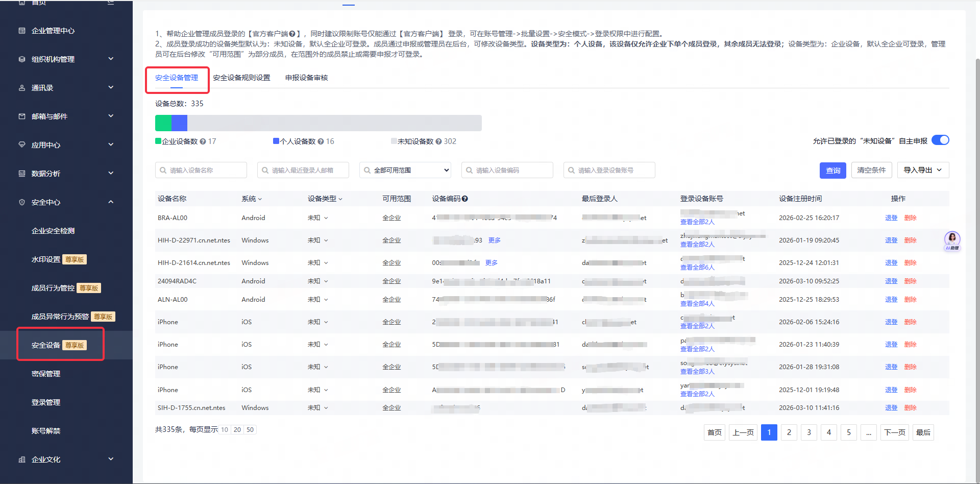
Task: Click 更多 link in HIH-D-22971 row
Action: point(494,240)
